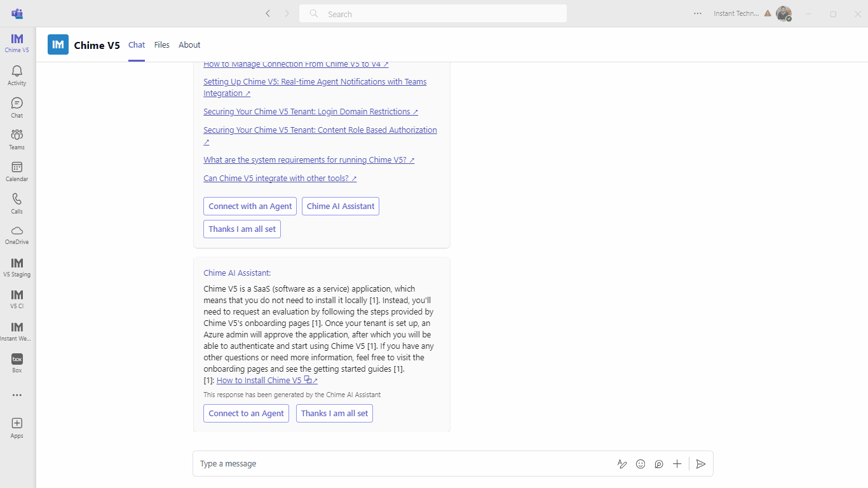This screenshot has height=488, width=868.
Task: Open Instant We... app in sidebar
Action: click(x=17, y=331)
